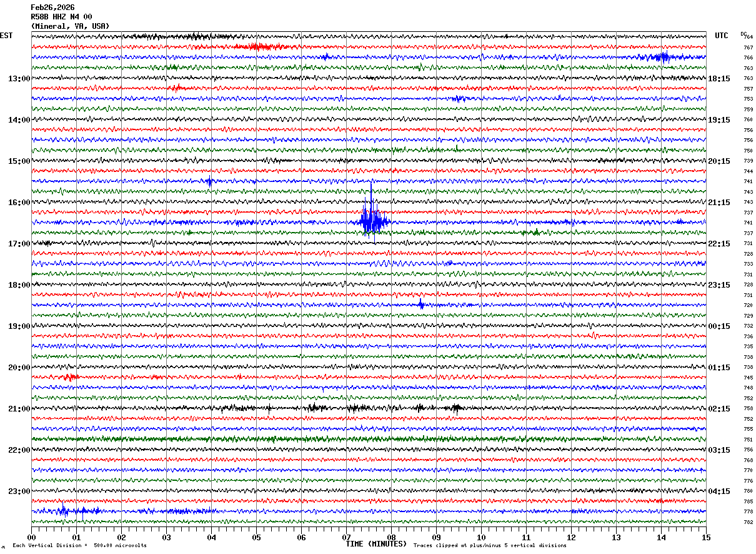Click the 13:00 EST row label
This screenshot has width=756, height=554.
pyautogui.click(x=19, y=79)
